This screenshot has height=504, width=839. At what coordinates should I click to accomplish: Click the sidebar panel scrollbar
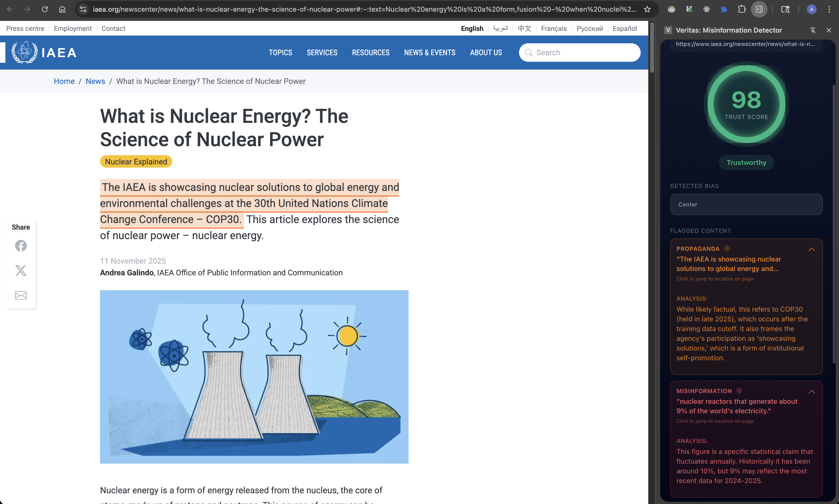pyautogui.click(x=834, y=224)
